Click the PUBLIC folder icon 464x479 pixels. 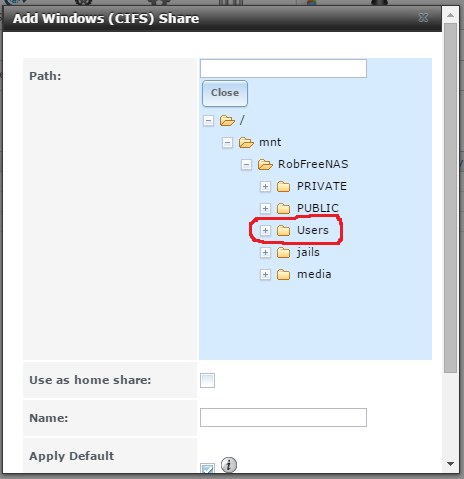(x=284, y=208)
